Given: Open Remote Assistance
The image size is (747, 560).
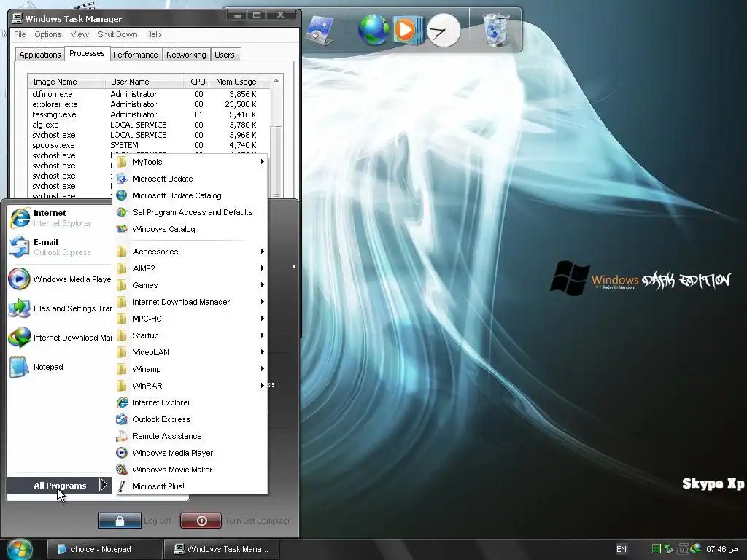Looking at the screenshot, I should point(190,436).
